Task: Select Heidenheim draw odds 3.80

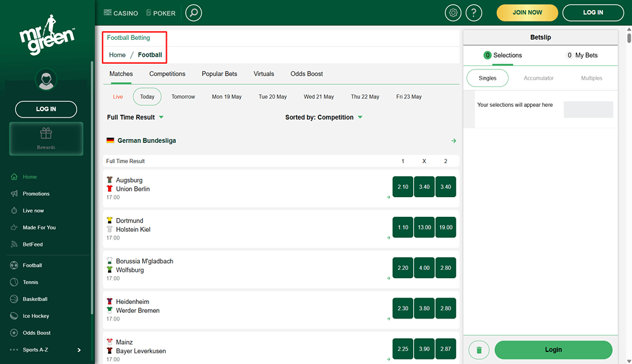Action: click(x=425, y=308)
